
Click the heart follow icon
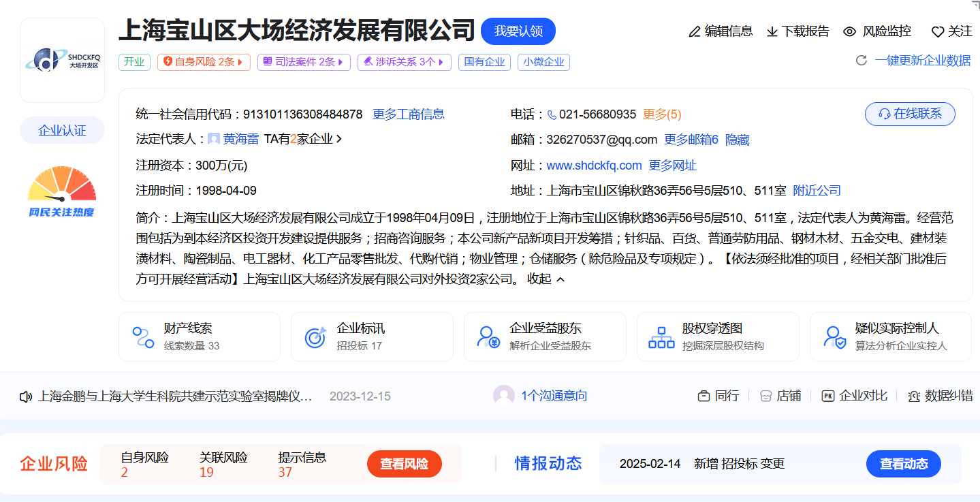coord(938,31)
